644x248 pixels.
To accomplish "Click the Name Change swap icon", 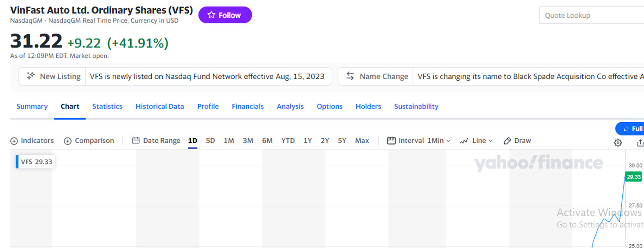I will 350,76.
